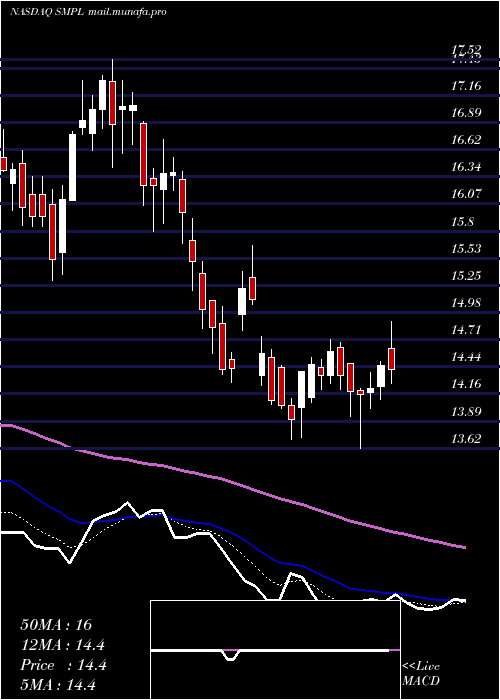Click the Price : 14.4 readout
500x700 pixels.
click(x=63, y=665)
